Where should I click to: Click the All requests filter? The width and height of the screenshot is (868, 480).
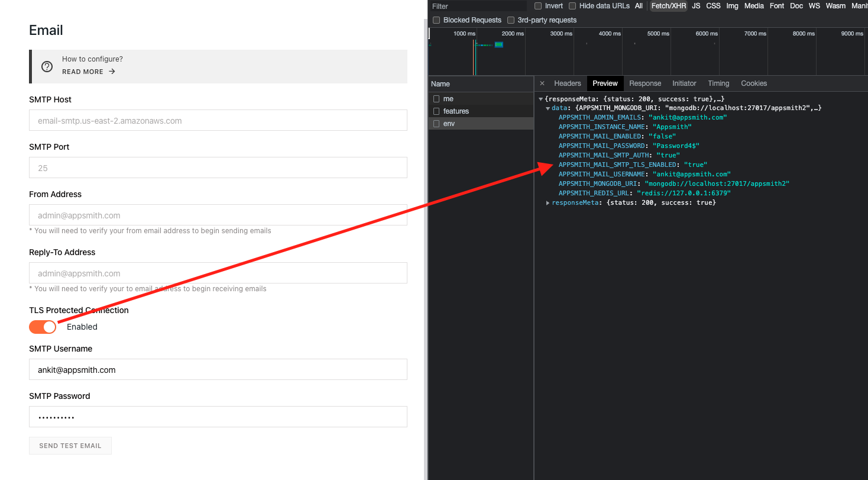(x=639, y=6)
